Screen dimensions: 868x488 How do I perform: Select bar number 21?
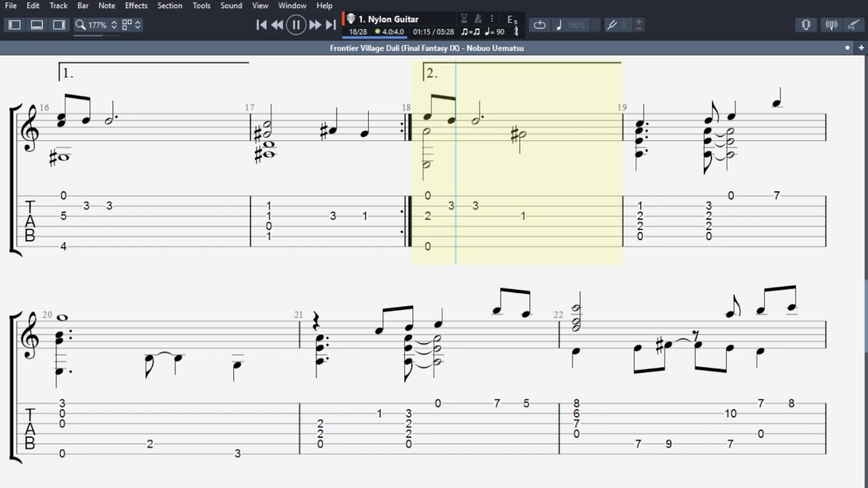(298, 315)
